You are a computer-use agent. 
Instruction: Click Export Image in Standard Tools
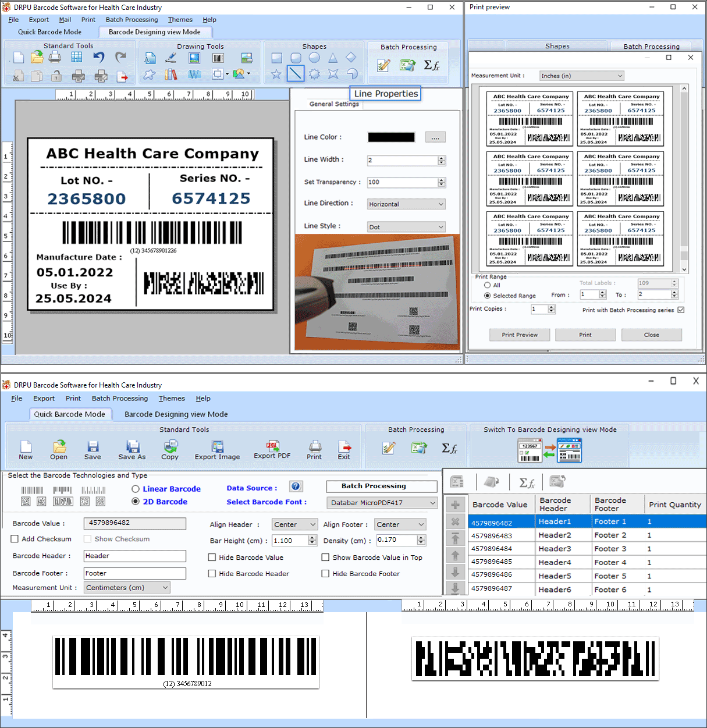pos(217,450)
